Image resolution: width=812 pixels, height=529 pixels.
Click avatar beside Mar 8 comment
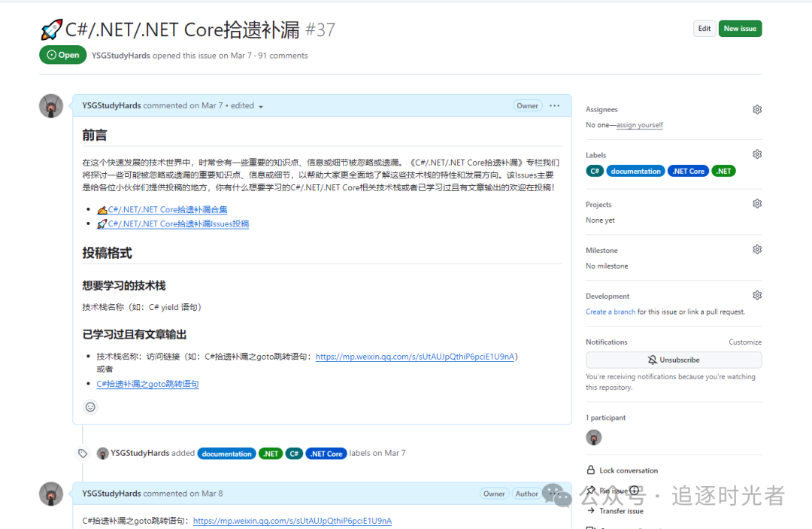(x=51, y=494)
